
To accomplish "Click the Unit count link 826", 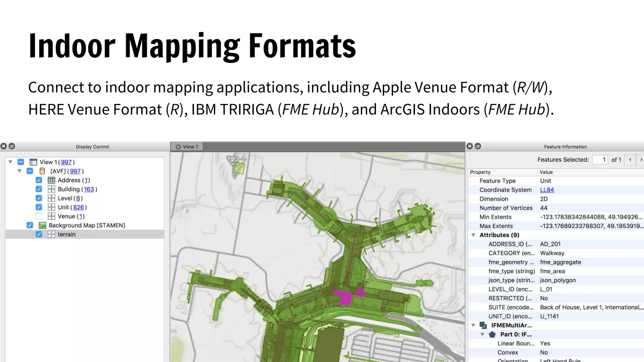I will [79, 207].
